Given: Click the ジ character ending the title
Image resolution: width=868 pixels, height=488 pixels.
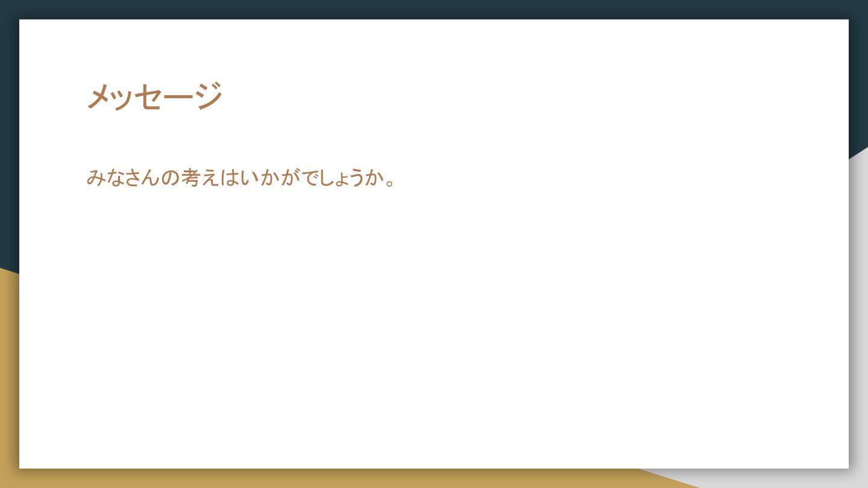Looking at the screenshot, I should point(209,96).
